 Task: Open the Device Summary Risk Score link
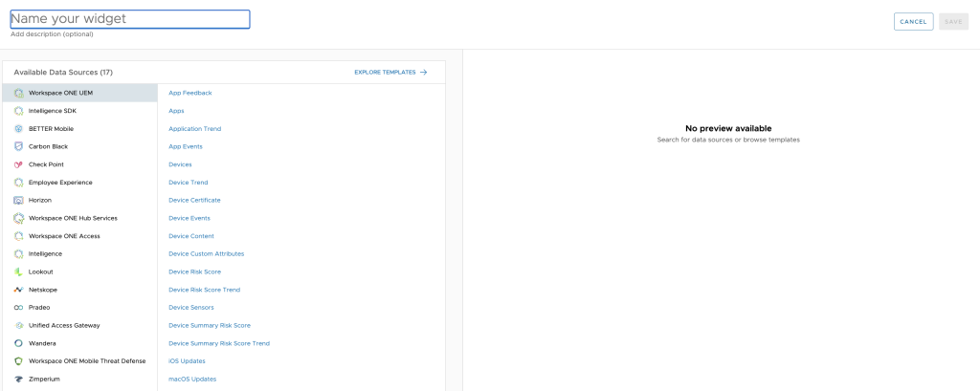tap(210, 325)
